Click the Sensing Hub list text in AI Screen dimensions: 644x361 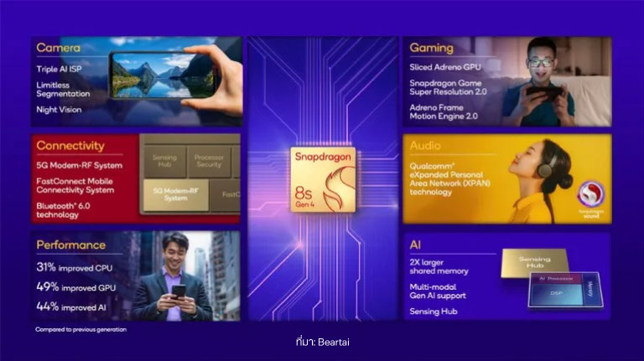click(x=434, y=312)
